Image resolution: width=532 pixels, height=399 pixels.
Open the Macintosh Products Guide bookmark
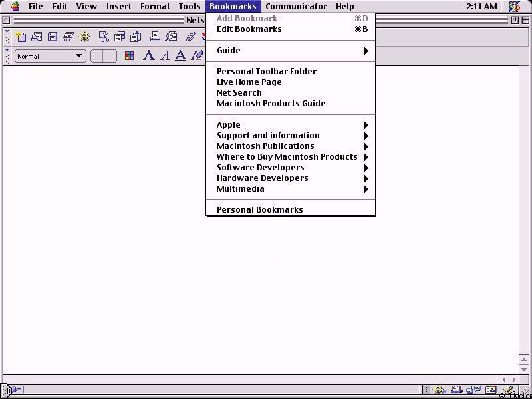point(271,104)
